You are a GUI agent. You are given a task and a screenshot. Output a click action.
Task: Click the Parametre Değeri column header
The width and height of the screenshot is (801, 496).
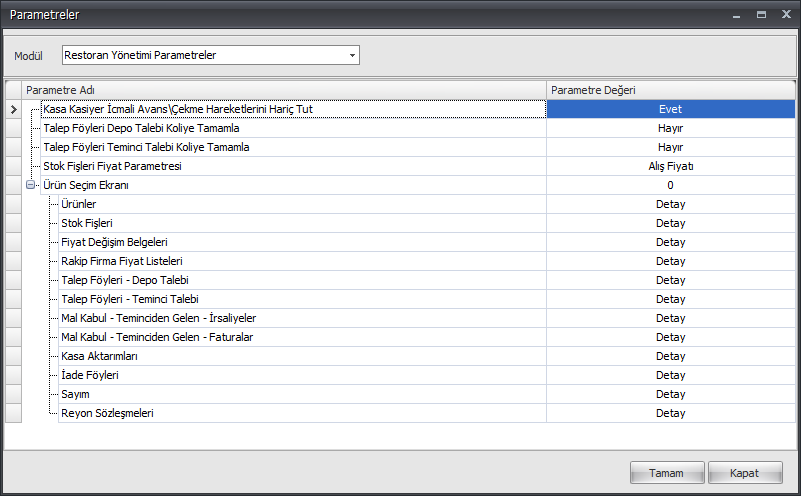tap(670, 90)
